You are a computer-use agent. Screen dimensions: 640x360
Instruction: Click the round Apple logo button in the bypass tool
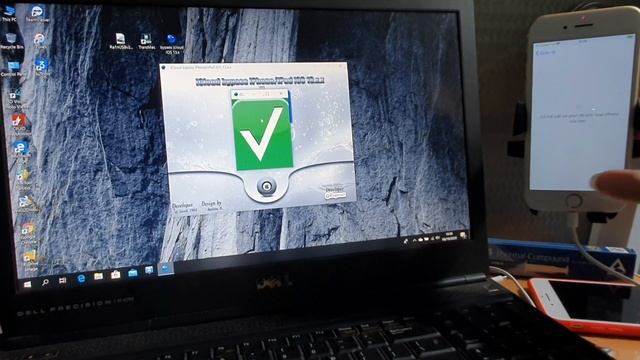click(x=267, y=187)
